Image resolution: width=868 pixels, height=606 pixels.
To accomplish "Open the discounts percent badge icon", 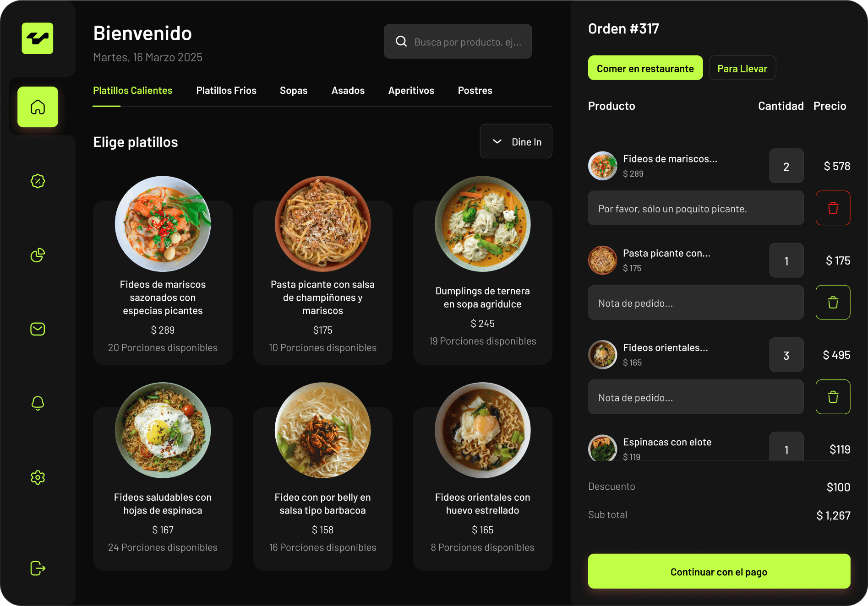I will [38, 181].
